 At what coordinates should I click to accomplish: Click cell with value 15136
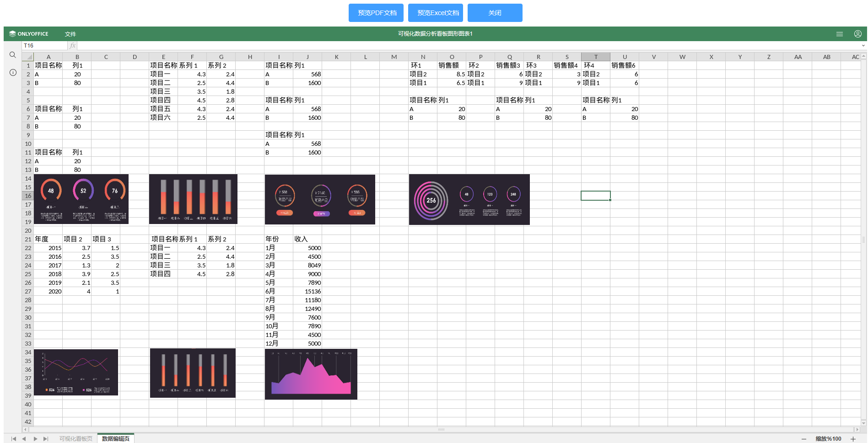(x=307, y=291)
